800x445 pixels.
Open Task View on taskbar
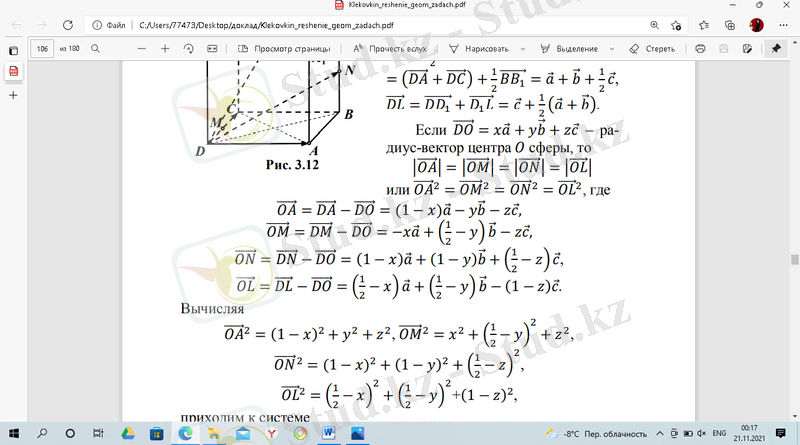point(98,433)
